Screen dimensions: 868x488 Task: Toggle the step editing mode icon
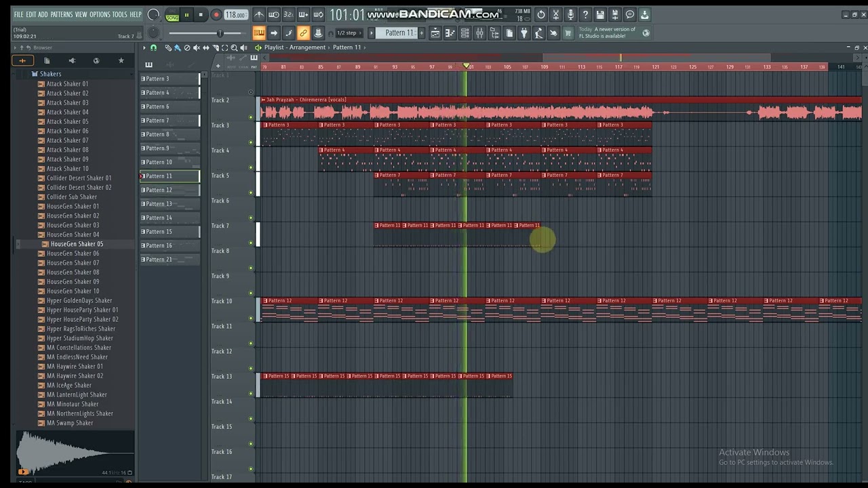[x=289, y=33]
